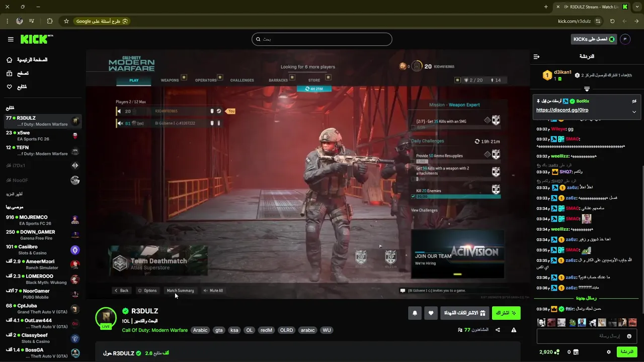Click the Google ask questions chip in address bar
Screen dimensions: 644x362
[102, 21]
